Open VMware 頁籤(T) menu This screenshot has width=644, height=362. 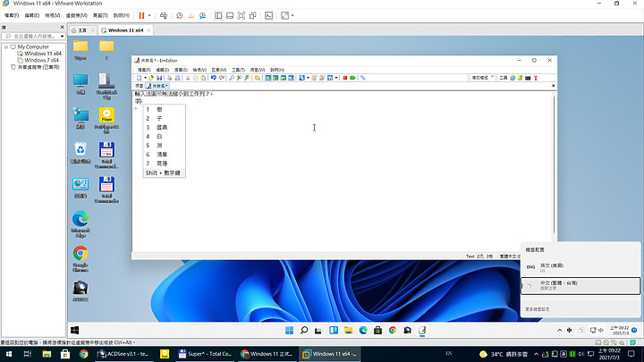100,15
